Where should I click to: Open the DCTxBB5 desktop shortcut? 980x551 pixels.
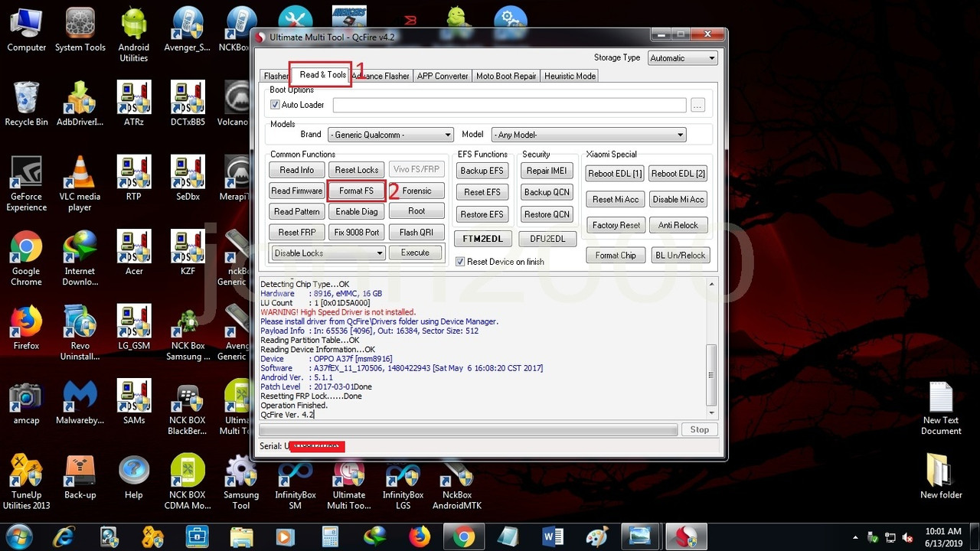tap(188, 104)
